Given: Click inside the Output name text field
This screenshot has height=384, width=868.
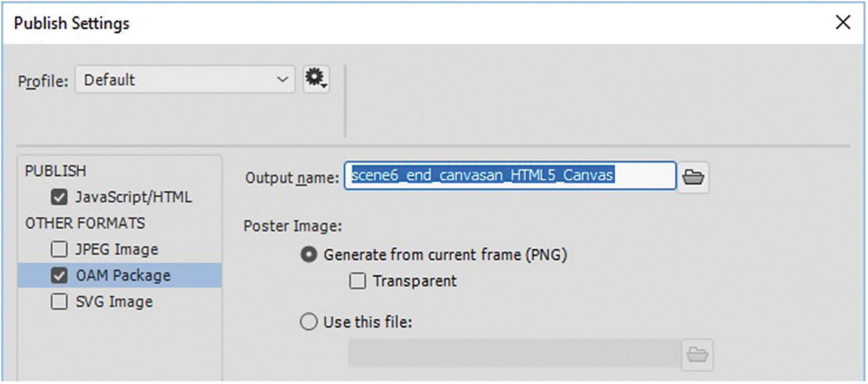Looking at the screenshot, I should pos(510,176).
